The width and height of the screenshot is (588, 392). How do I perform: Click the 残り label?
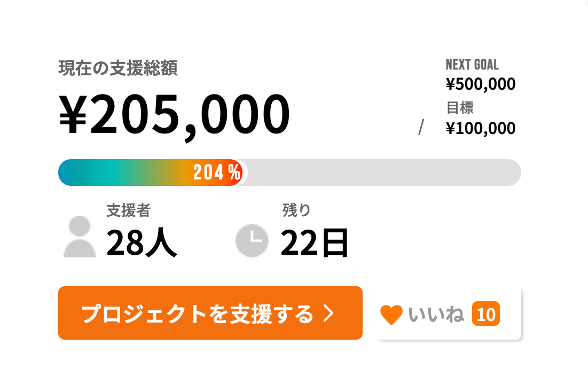click(296, 210)
